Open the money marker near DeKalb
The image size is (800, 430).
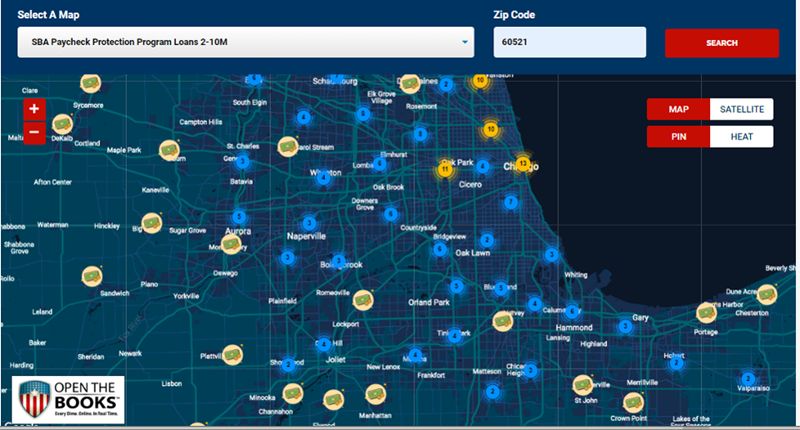coord(62,124)
